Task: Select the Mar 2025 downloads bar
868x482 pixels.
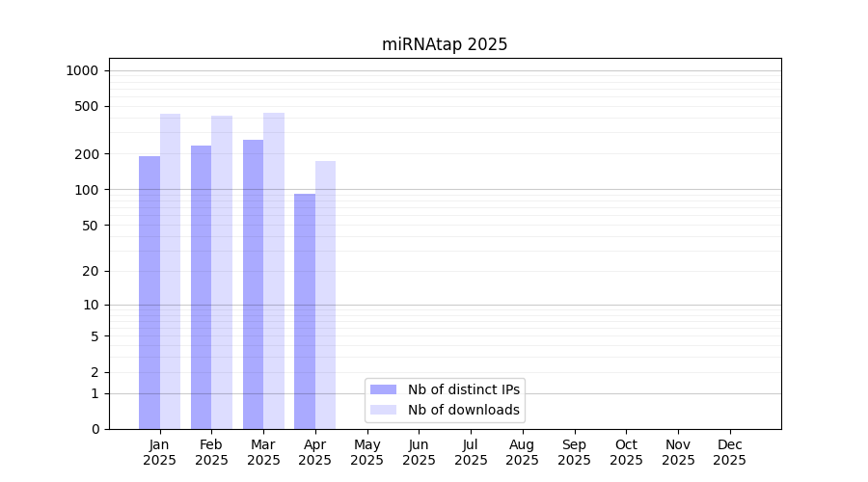Action: click(274, 271)
